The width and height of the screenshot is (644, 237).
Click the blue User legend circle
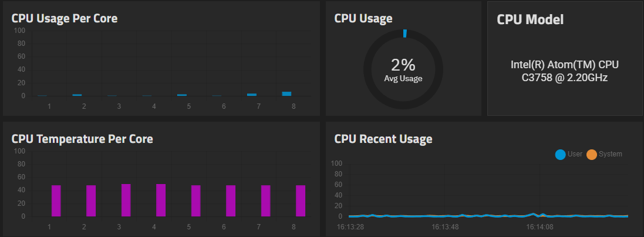(560, 154)
